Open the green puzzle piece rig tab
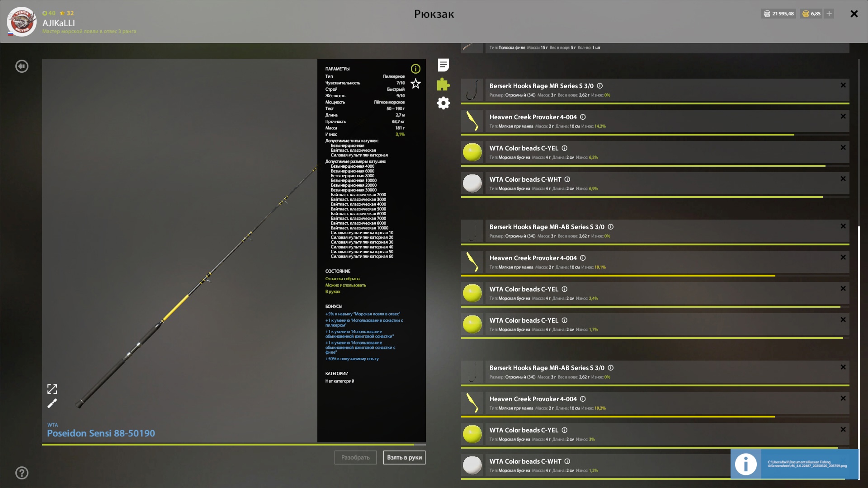The height and width of the screenshot is (488, 868). coord(443,84)
